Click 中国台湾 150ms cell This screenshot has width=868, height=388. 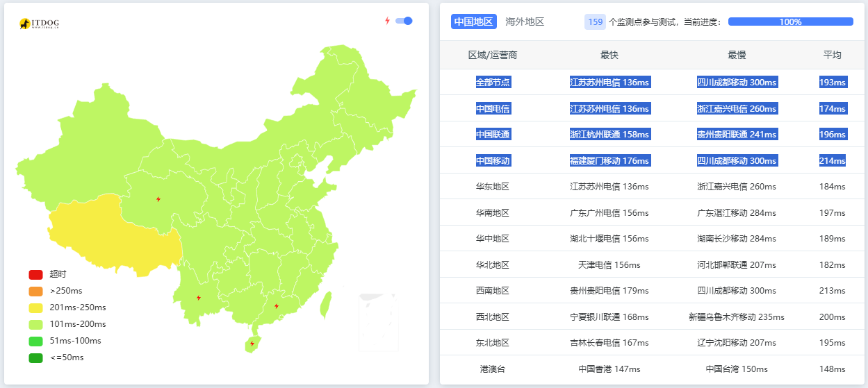tap(737, 369)
